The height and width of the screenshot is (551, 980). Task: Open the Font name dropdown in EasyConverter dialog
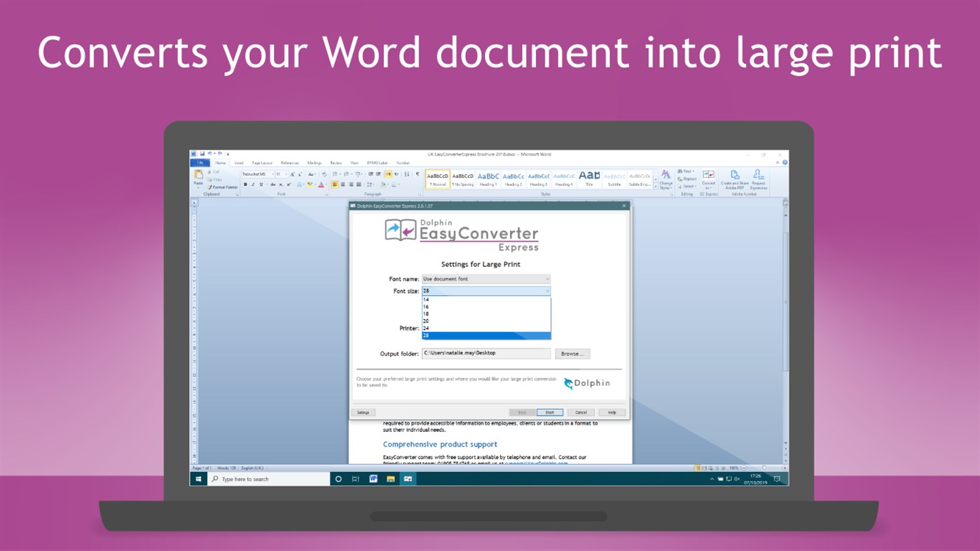pos(485,279)
